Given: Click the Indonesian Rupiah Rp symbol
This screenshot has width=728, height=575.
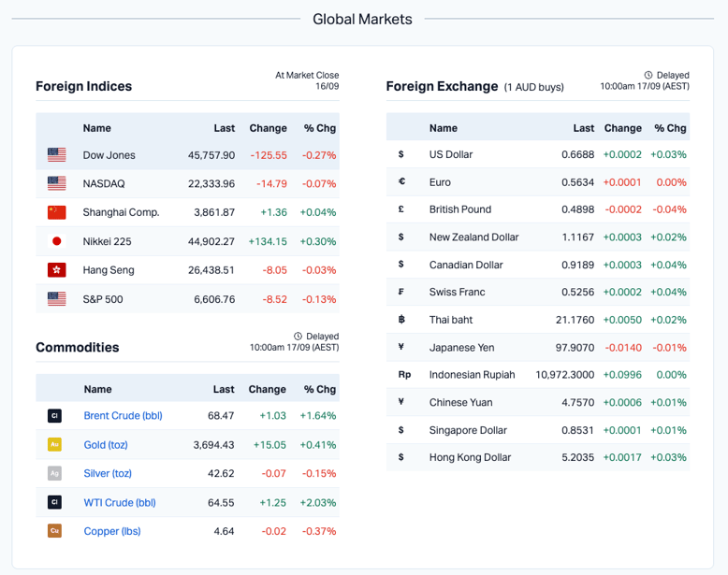Looking at the screenshot, I should click(404, 375).
